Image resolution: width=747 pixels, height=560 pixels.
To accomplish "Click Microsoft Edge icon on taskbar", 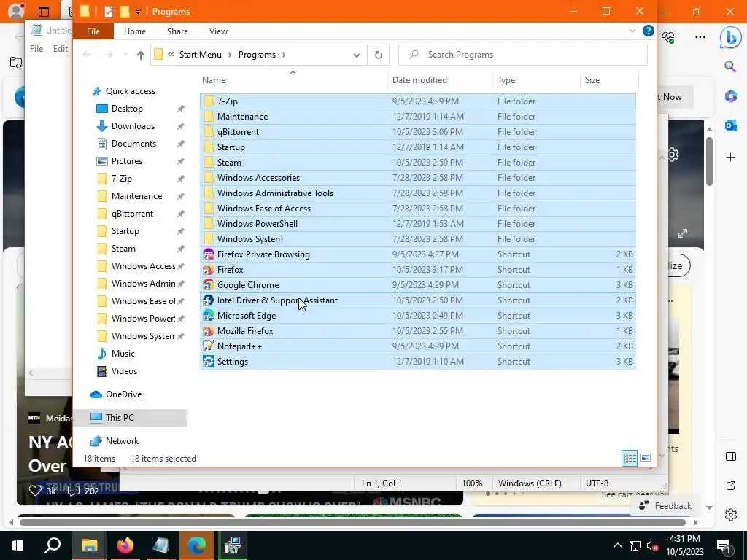I will [196, 545].
